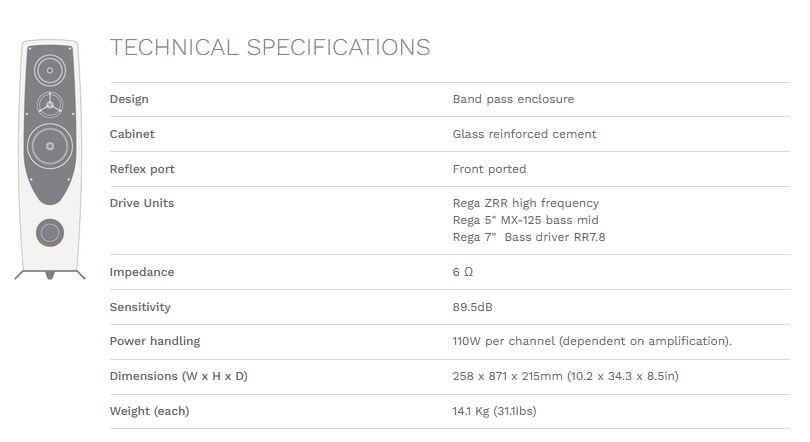Click the Front ported value
Viewport: 810px width, 442px height.
pyautogui.click(x=489, y=169)
